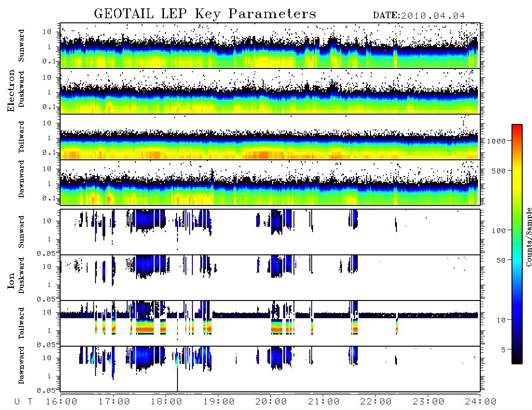This screenshot has width=532, height=410.
Task: Click the "1" tick of Electron Duskward panel
Action: click(x=49, y=92)
